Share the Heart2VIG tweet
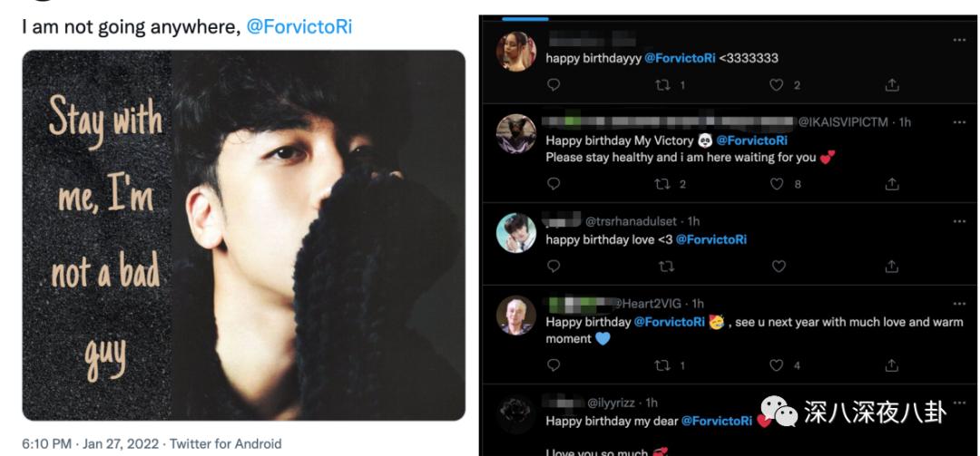The width and height of the screenshot is (980, 456). 892,365
